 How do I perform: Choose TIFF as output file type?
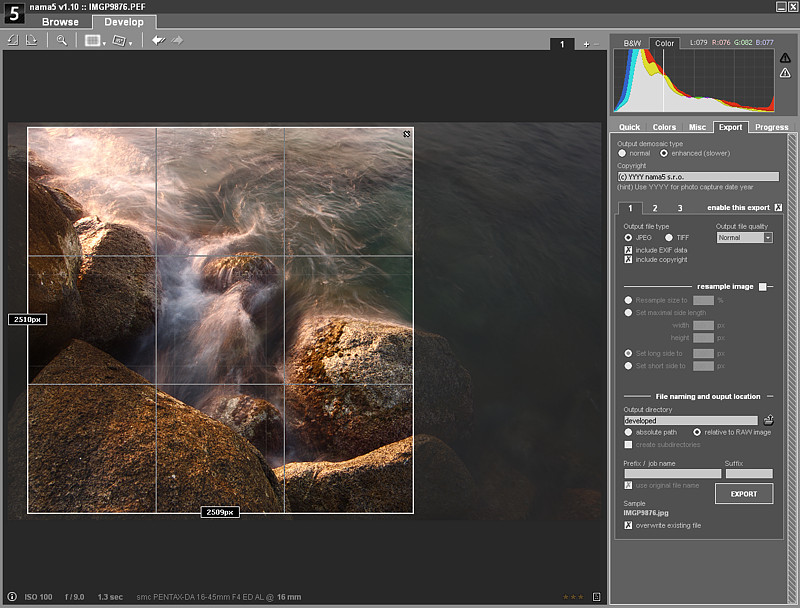[x=667, y=238]
